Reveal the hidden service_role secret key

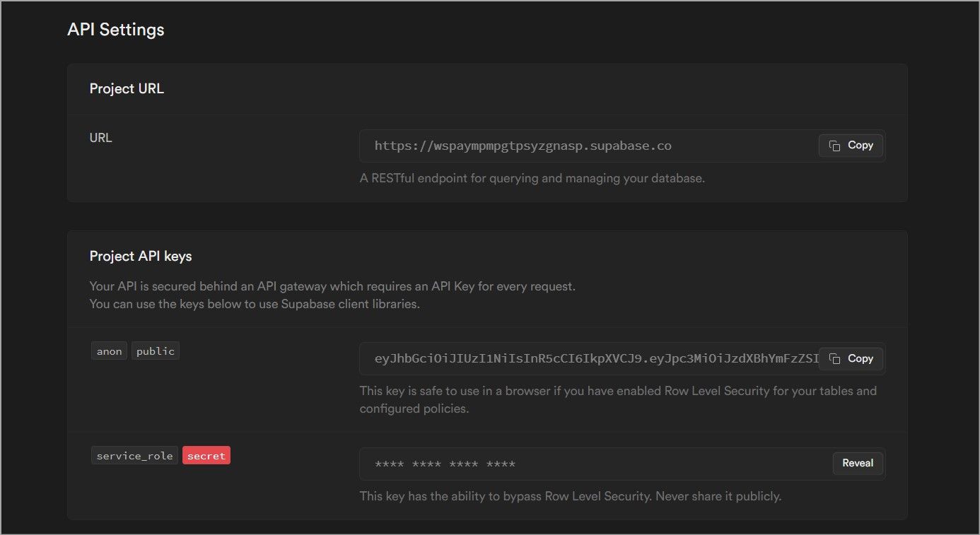(858, 464)
